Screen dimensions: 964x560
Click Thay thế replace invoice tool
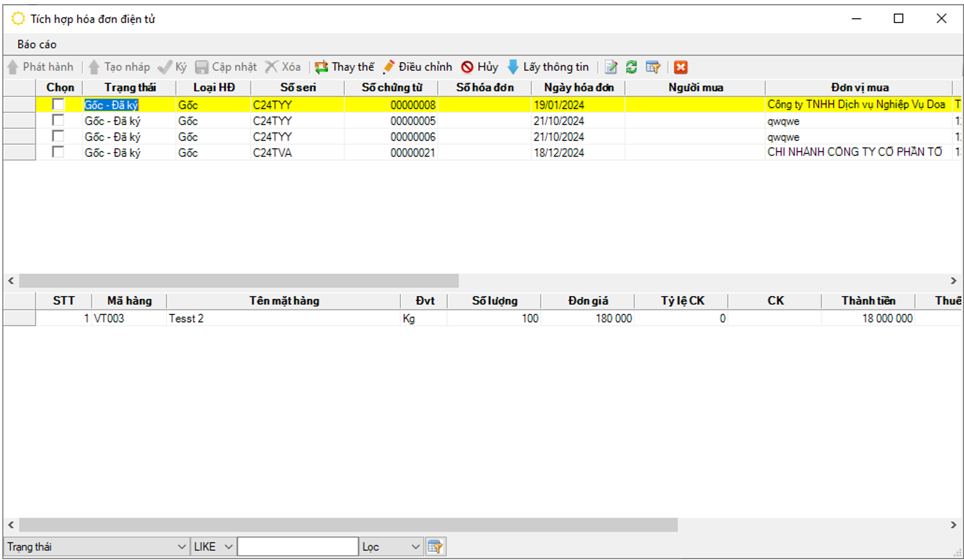[x=344, y=67]
